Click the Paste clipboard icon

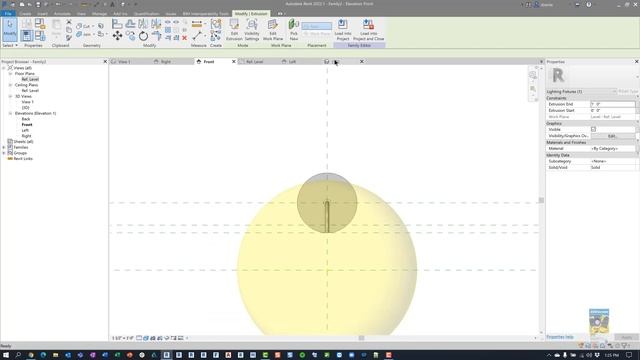pos(56,28)
